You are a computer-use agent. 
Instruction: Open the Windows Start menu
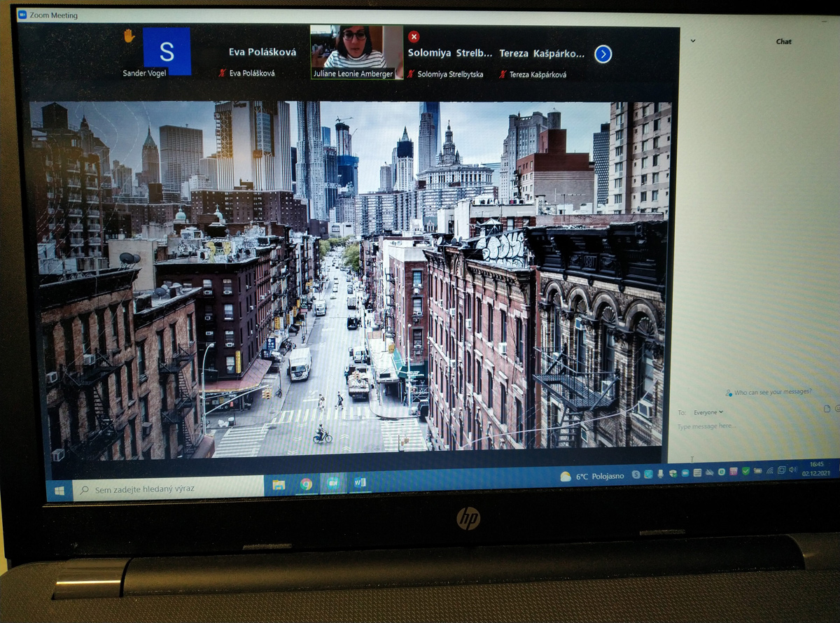[59, 491]
